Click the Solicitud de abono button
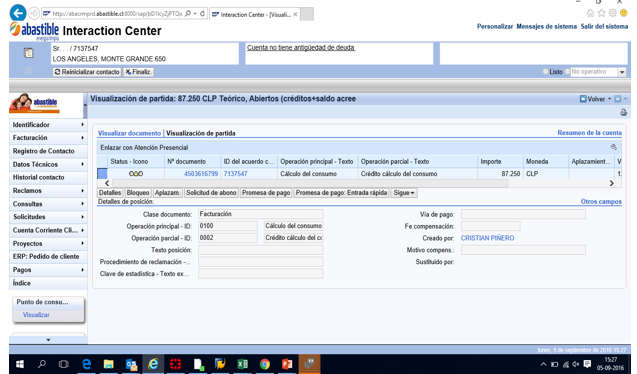 (x=211, y=193)
